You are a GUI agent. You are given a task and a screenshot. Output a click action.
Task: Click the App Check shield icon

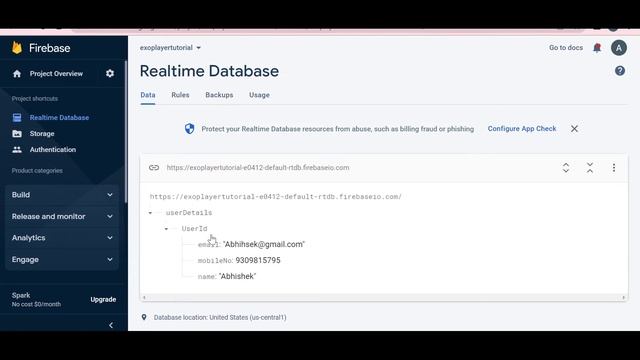(x=189, y=129)
